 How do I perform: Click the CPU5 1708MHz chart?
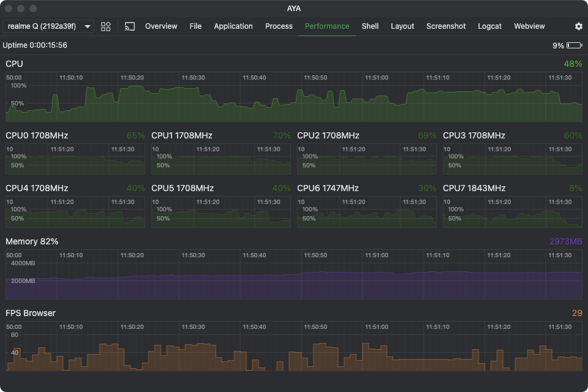tap(221, 212)
